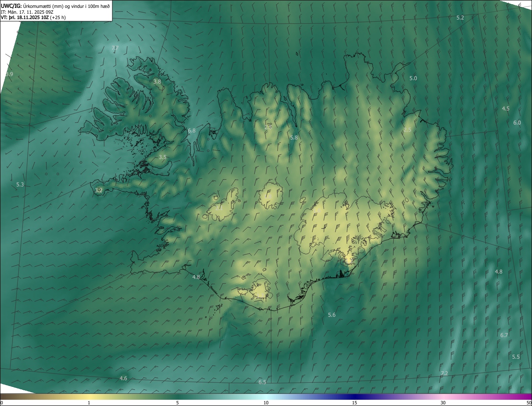Image resolution: width=532 pixels, height=406 pixels.
Task: Click the 5 tick on the color scale
Action: 177,403
